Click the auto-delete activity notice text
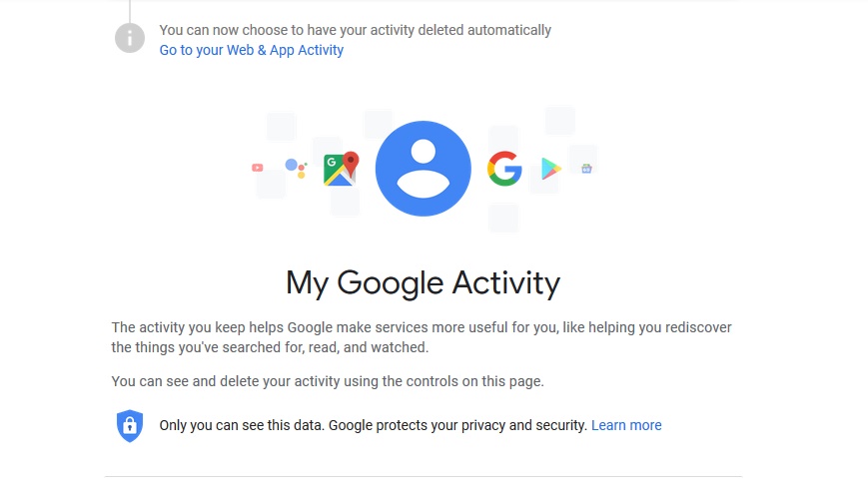Screen dimensions: 868x492 coord(355,30)
